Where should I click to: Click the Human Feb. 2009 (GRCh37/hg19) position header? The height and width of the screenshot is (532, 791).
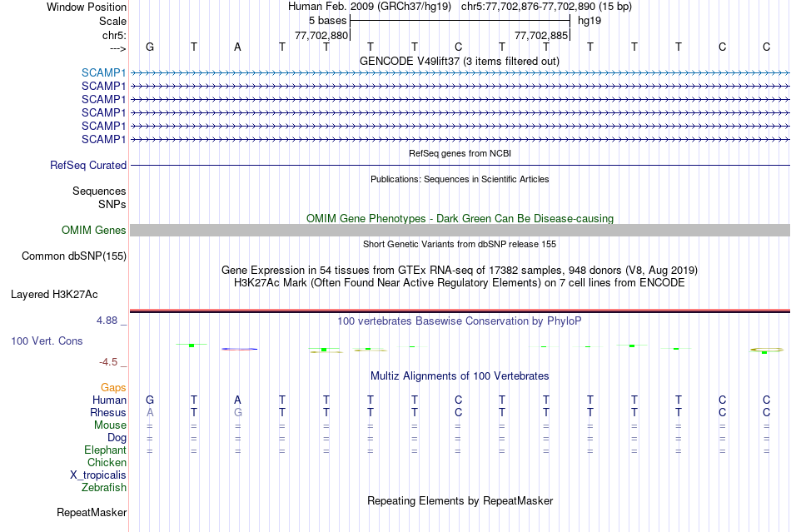pyautogui.click(x=369, y=7)
